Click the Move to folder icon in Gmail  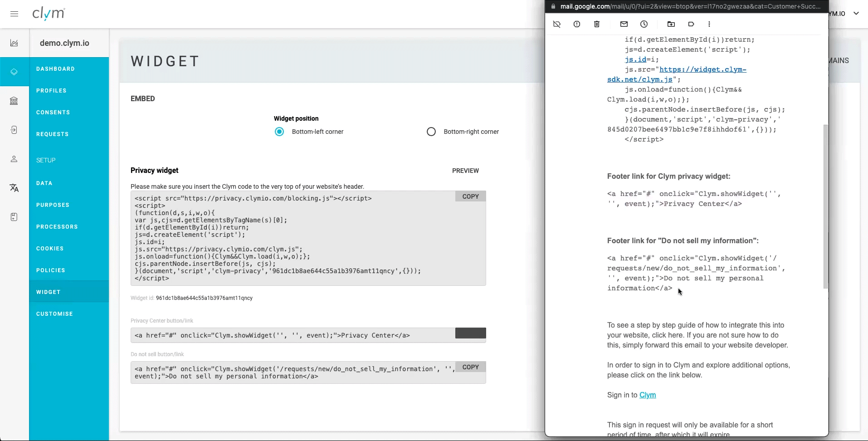click(x=671, y=24)
